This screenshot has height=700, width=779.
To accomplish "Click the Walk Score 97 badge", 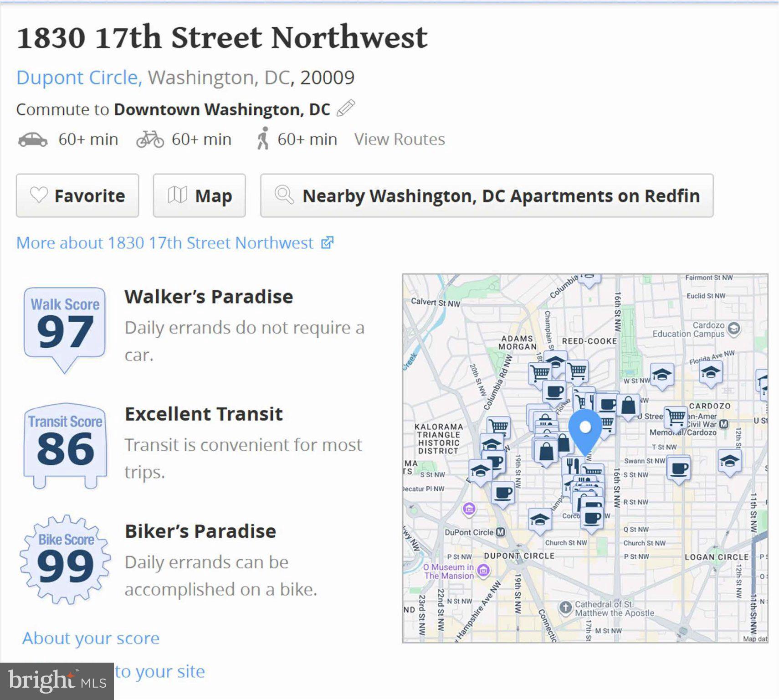I will click(65, 325).
